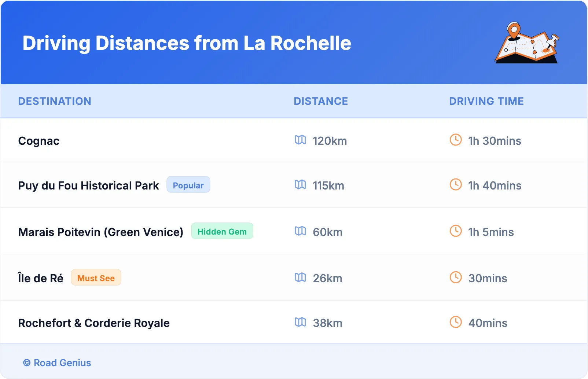Select Marais Poitevin (Green Venice)

point(101,232)
